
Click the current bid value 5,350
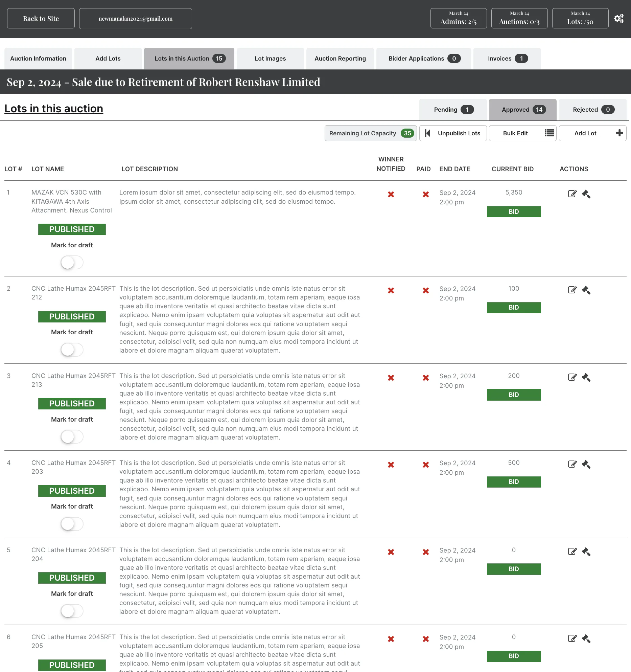tap(514, 193)
